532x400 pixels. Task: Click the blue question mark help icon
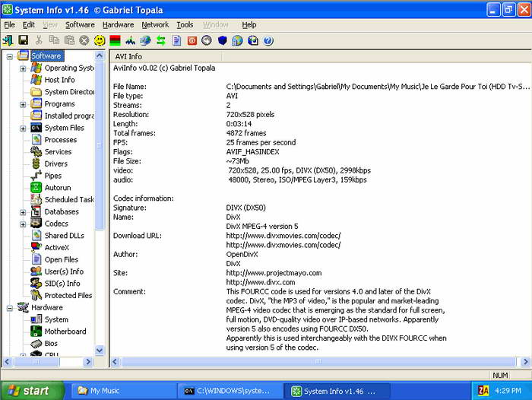point(268,41)
